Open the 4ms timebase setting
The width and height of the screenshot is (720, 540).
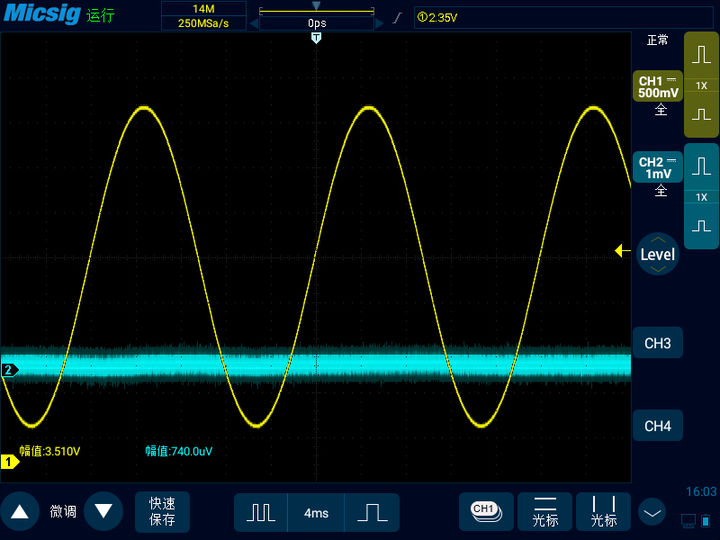pos(316,512)
